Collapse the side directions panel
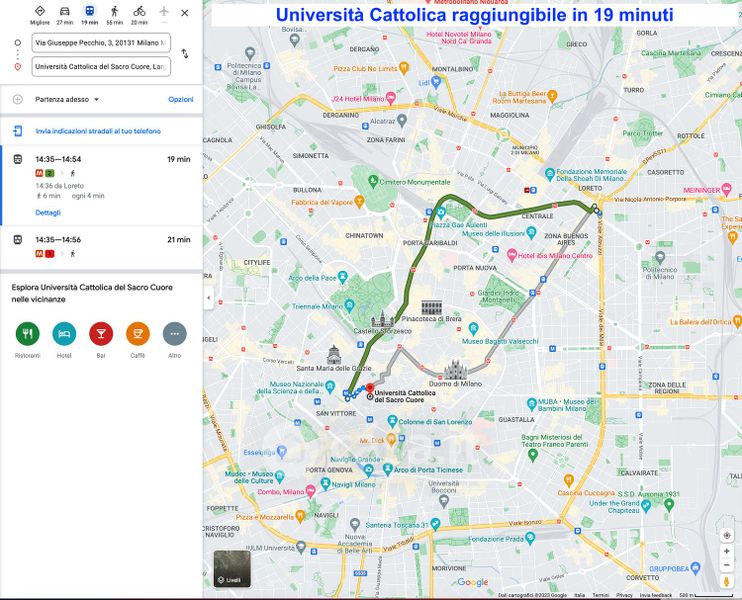 pyautogui.click(x=208, y=298)
